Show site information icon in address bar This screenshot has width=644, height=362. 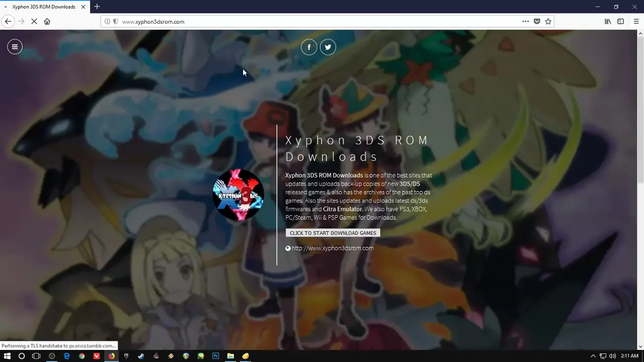tap(107, 22)
